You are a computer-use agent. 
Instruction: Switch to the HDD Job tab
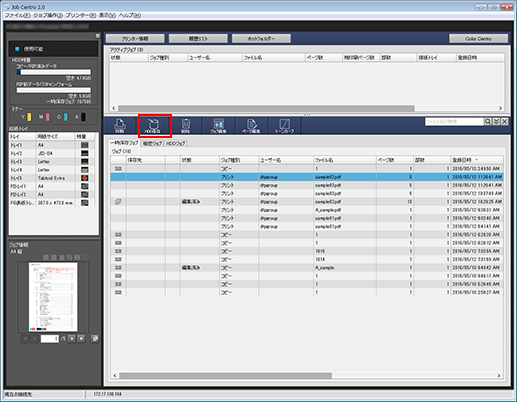pyautogui.click(x=176, y=143)
